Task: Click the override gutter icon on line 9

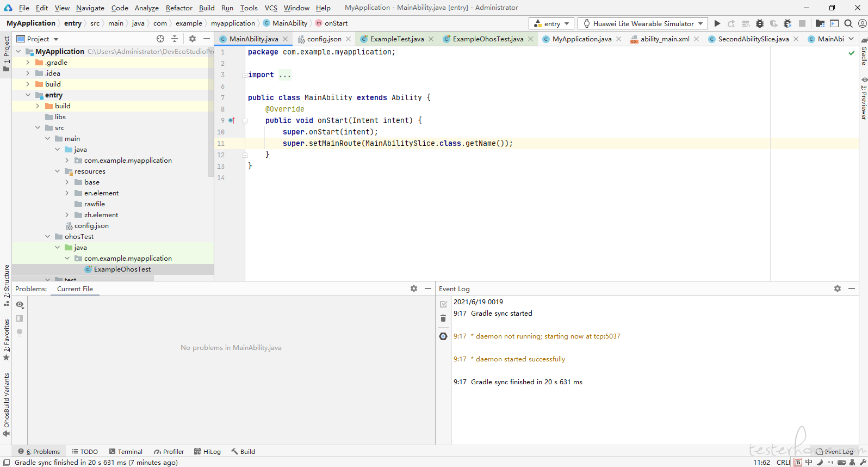Action: coord(232,120)
